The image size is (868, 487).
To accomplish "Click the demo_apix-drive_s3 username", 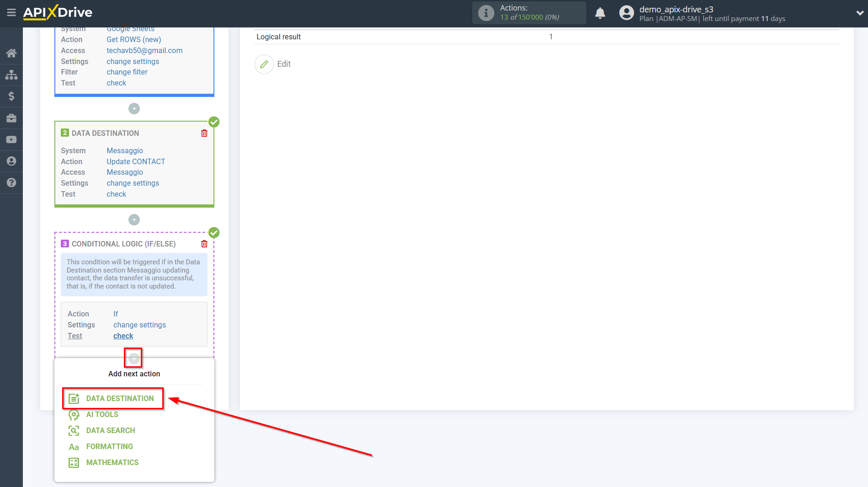I will coord(676,9).
